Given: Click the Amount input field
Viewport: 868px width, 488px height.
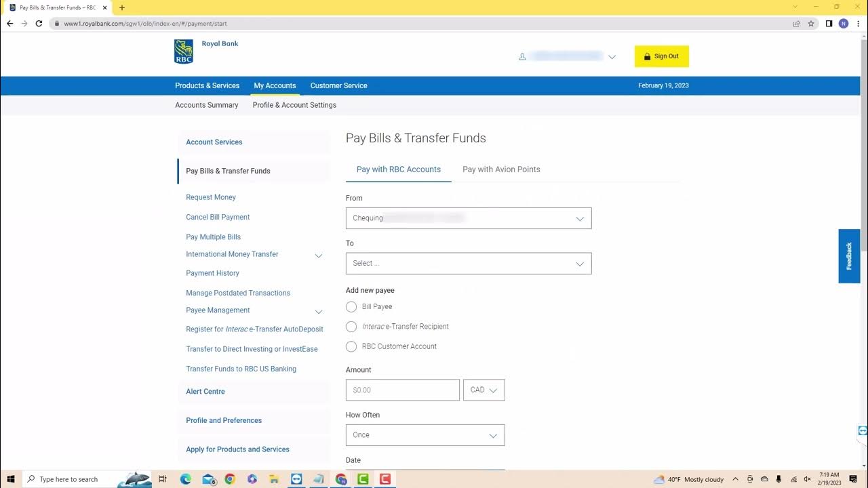Looking at the screenshot, I should coord(403,390).
